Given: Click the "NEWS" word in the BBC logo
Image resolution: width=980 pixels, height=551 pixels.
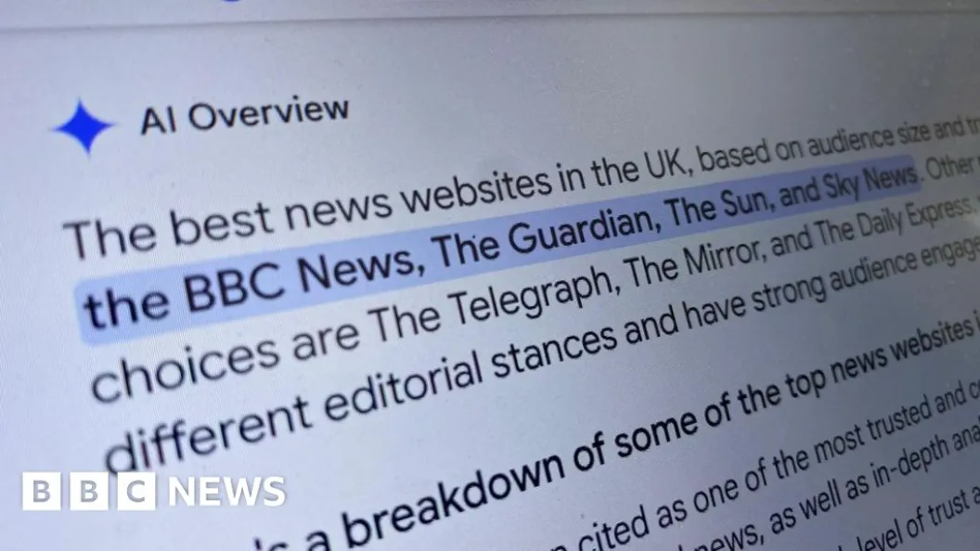Looking at the screenshot, I should click(x=227, y=492).
